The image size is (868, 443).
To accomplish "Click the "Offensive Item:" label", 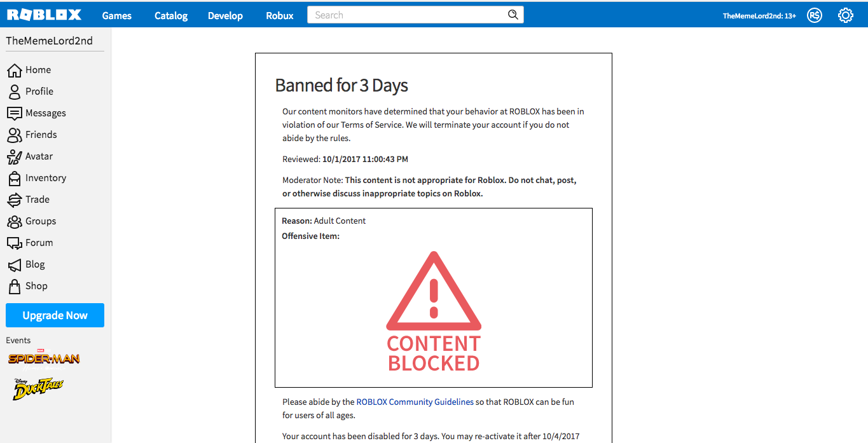I will [x=310, y=236].
